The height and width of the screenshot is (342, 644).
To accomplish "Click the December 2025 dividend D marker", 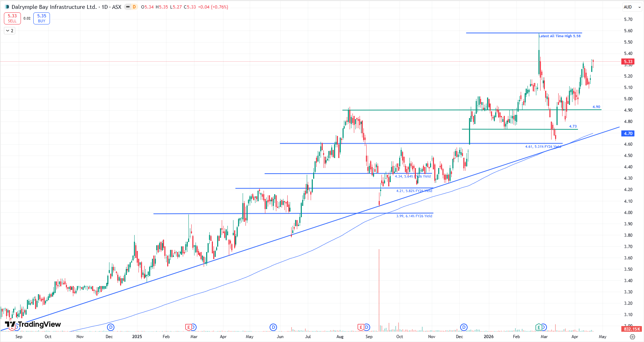I will point(464,327).
